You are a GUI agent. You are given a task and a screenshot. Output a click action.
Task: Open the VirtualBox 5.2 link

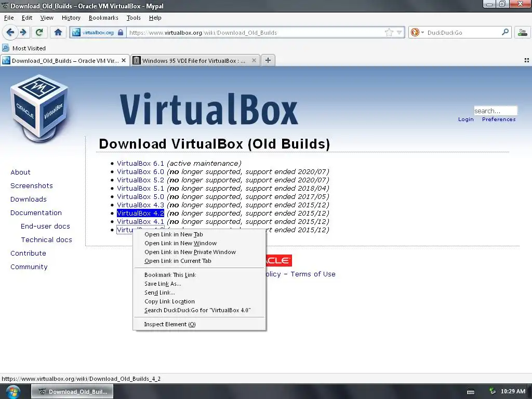click(x=140, y=180)
